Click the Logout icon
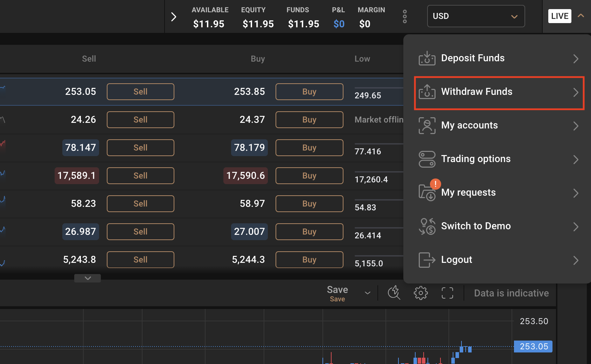The image size is (591, 364). tap(427, 260)
